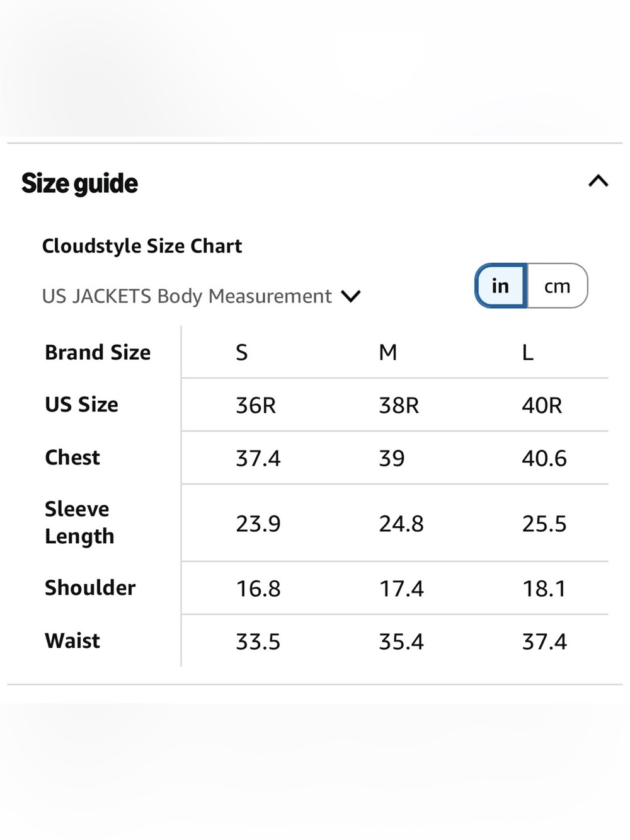Click the Waist row label

click(x=72, y=641)
